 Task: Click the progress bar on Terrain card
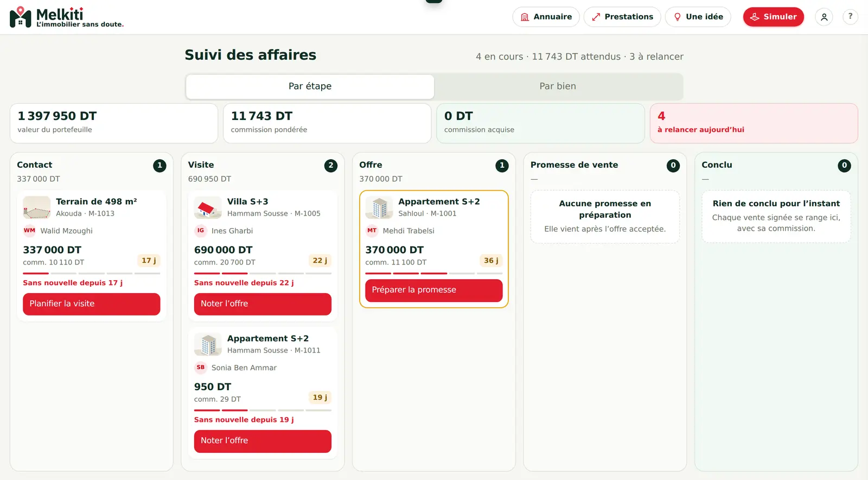pyautogui.click(x=92, y=273)
